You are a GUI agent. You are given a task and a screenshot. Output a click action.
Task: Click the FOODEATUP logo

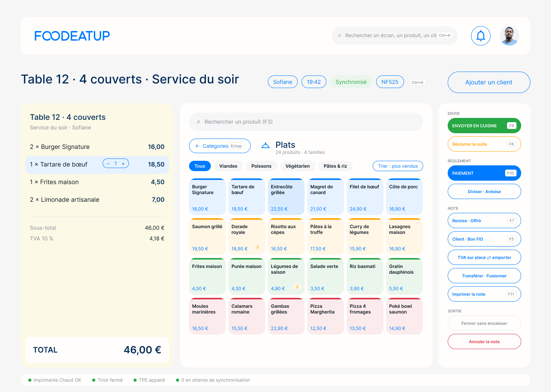[72, 36]
